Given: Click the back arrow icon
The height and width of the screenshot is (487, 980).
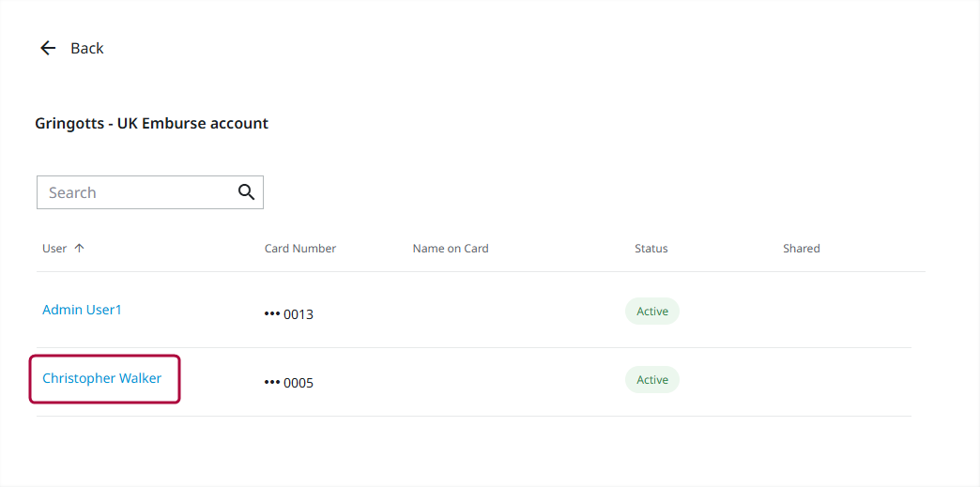Looking at the screenshot, I should [48, 48].
